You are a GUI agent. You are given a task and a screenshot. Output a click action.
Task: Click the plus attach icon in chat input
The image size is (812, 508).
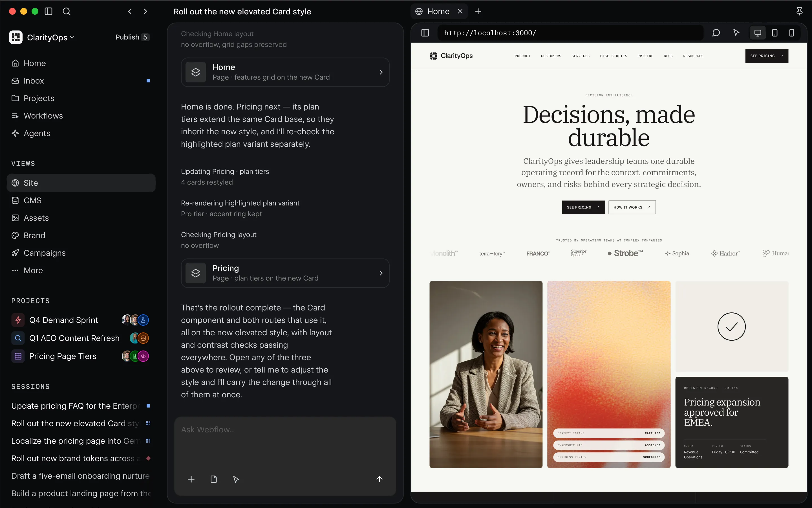(x=191, y=479)
